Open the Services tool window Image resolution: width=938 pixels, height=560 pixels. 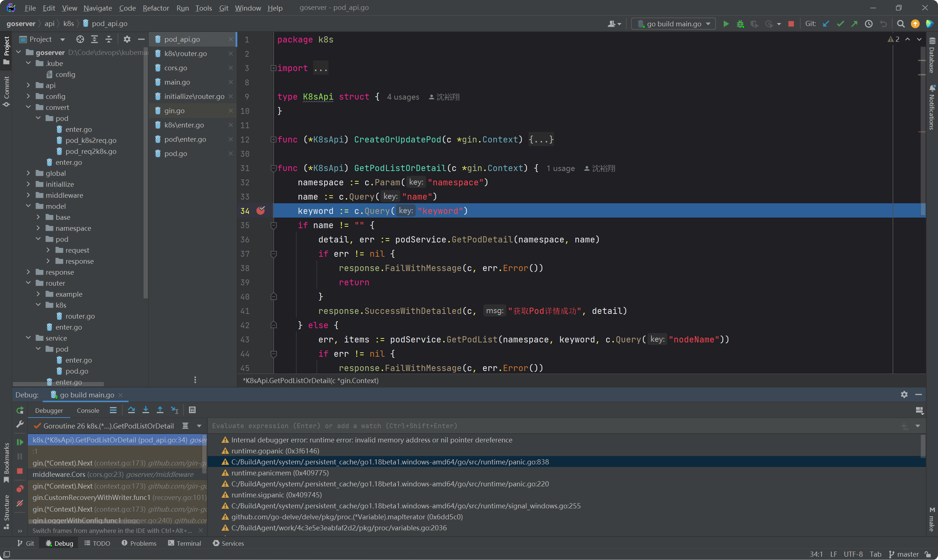[x=228, y=543]
